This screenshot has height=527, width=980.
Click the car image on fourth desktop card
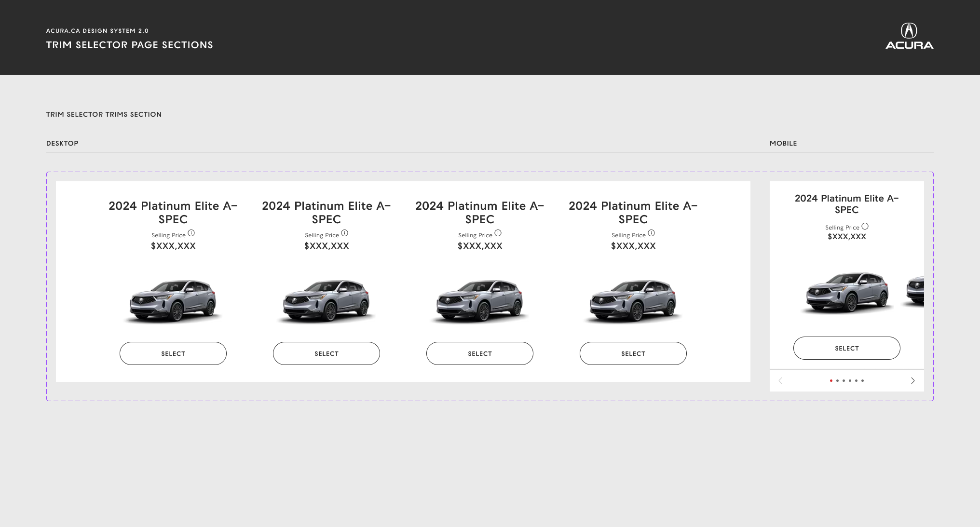(x=633, y=300)
